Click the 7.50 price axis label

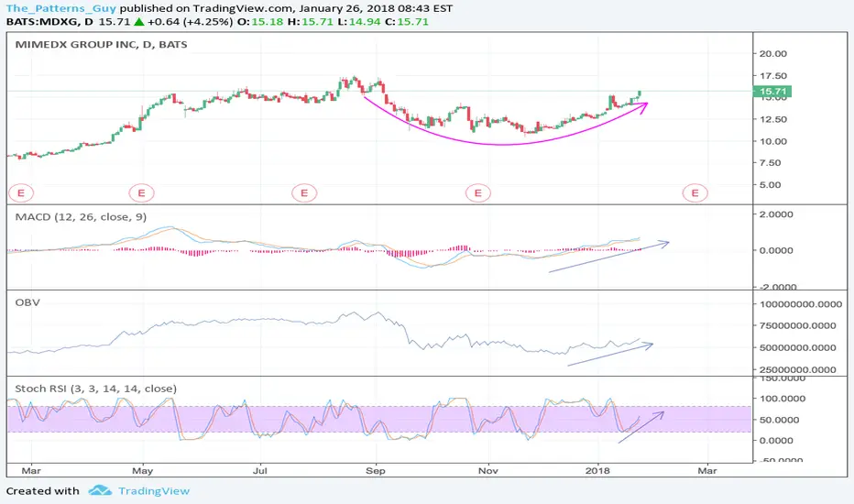(770, 163)
